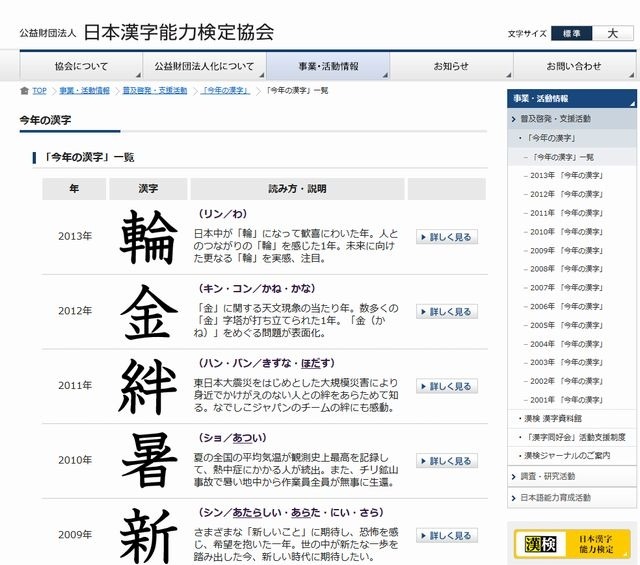Viewport: 640px width, 565px height.
Task: Open 事業・活動情報 breadcrumb link
Action: 84,91
